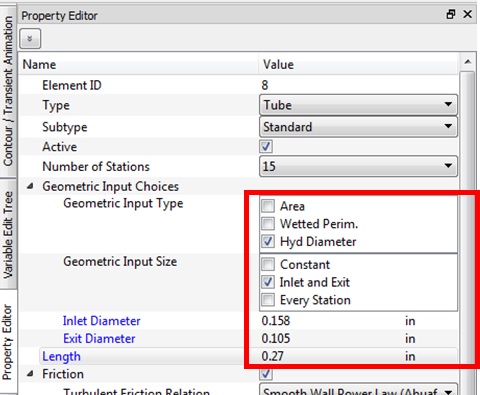
Task: Collapse the Geometric Input Choices group
Action: (x=30, y=186)
